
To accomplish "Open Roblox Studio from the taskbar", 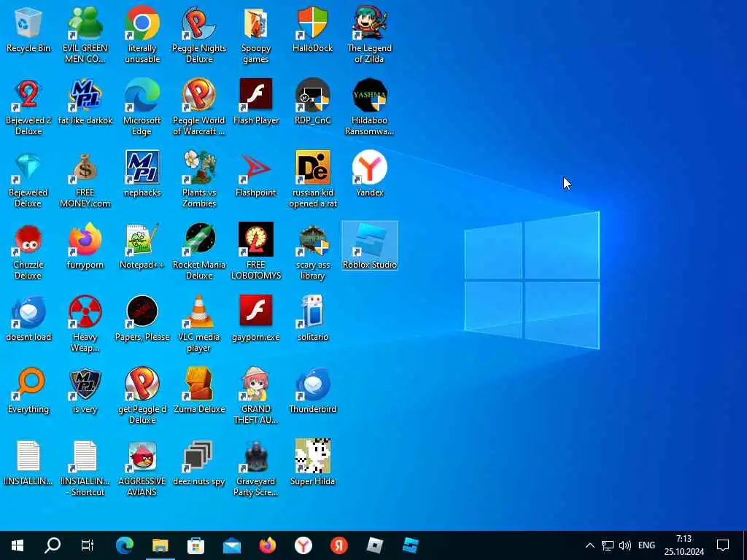I will [410, 545].
